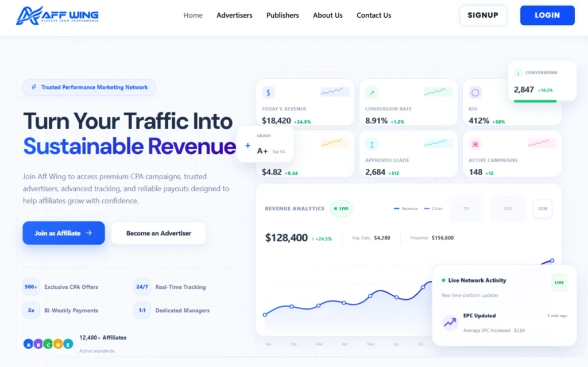The height and width of the screenshot is (367, 588).
Task: Click avatar E in the affiliates row
Action: click(x=68, y=343)
